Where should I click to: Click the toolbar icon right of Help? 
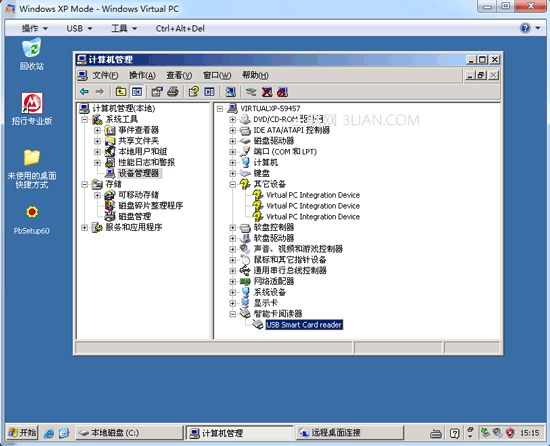209,92
